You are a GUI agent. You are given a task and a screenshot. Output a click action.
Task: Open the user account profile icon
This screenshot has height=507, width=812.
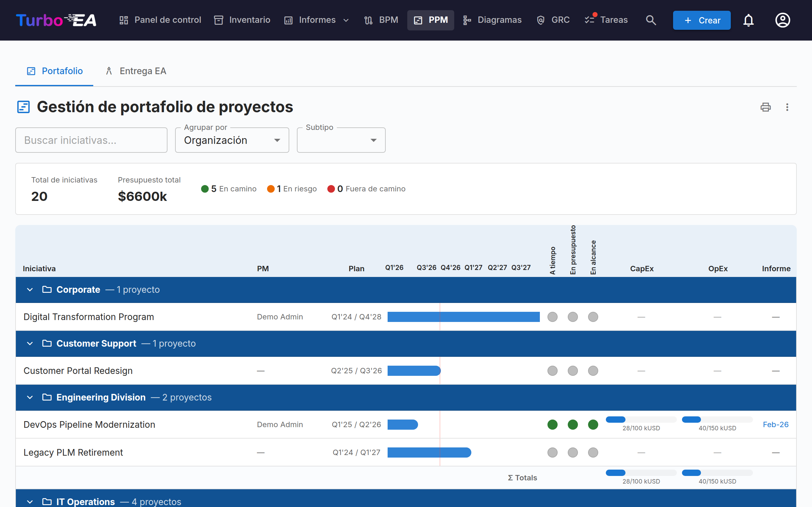[783, 20]
